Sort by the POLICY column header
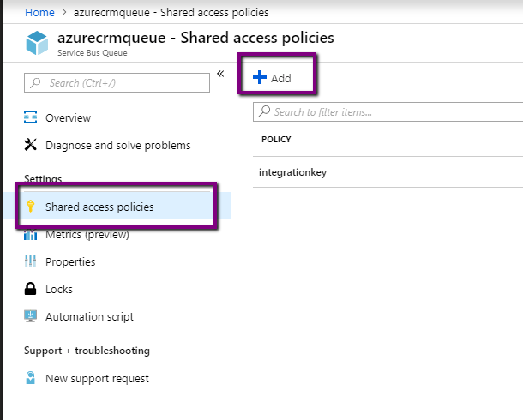This screenshot has width=523, height=420. click(275, 139)
